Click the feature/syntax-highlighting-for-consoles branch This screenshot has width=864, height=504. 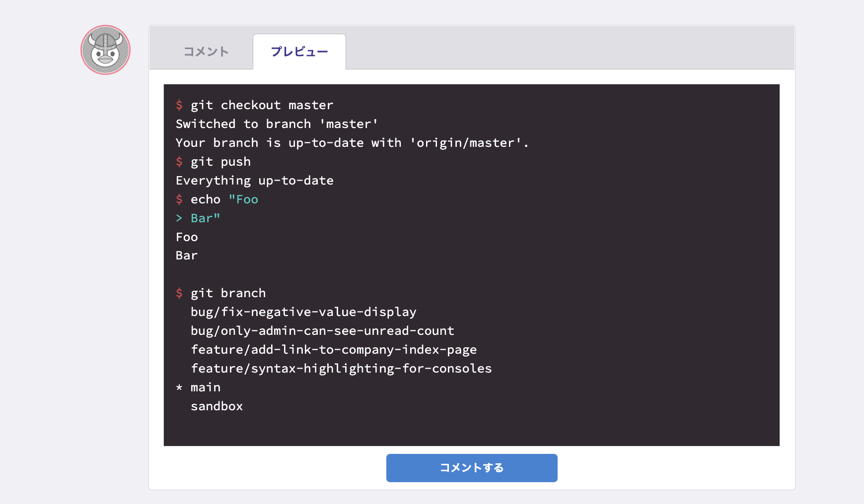point(342,368)
